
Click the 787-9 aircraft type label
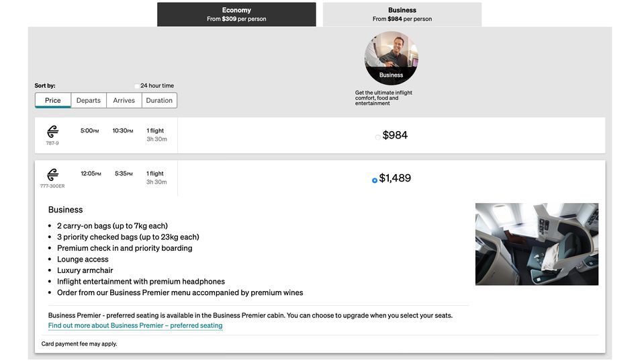(x=52, y=143)
